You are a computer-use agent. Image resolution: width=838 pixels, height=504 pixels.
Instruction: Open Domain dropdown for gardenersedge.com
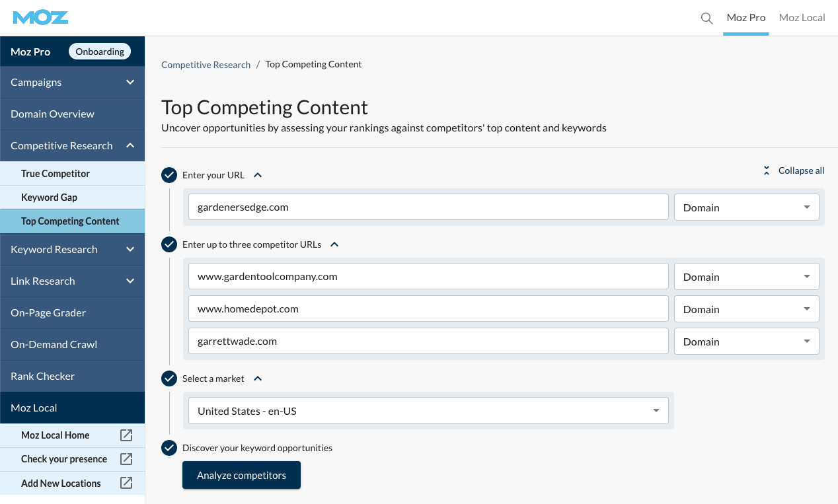click(x=746, y=207)
